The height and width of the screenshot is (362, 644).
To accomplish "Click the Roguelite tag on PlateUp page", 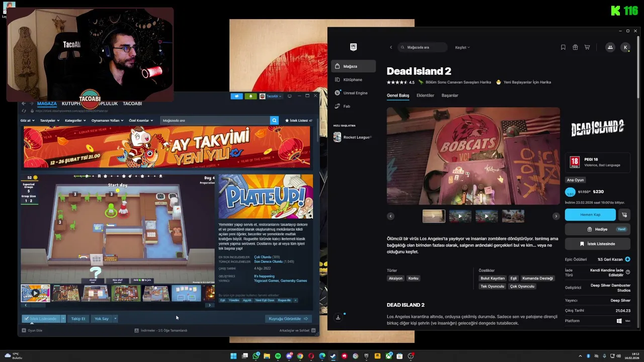I will (x=284, y=300).
